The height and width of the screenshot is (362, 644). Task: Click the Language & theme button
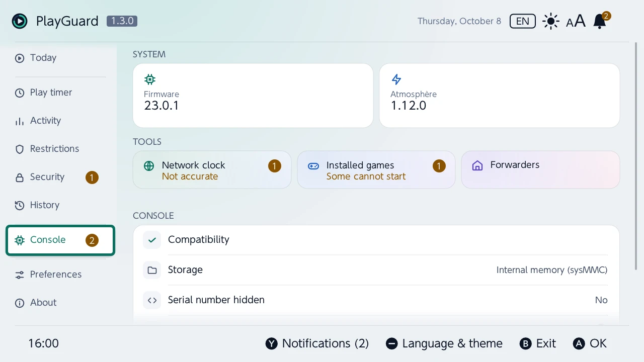click(444, 343)
